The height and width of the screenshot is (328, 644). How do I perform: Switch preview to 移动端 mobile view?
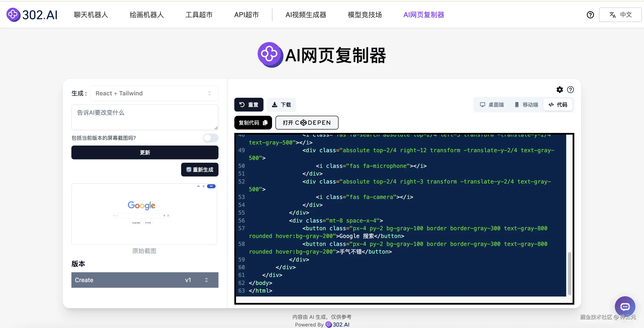(x=526, y=104)
